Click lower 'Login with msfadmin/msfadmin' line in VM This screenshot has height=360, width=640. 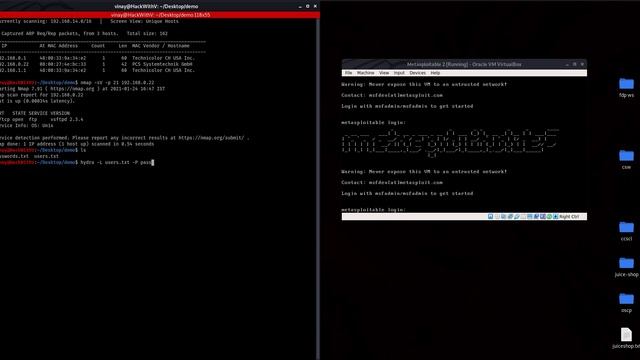[x=407, y=193]
